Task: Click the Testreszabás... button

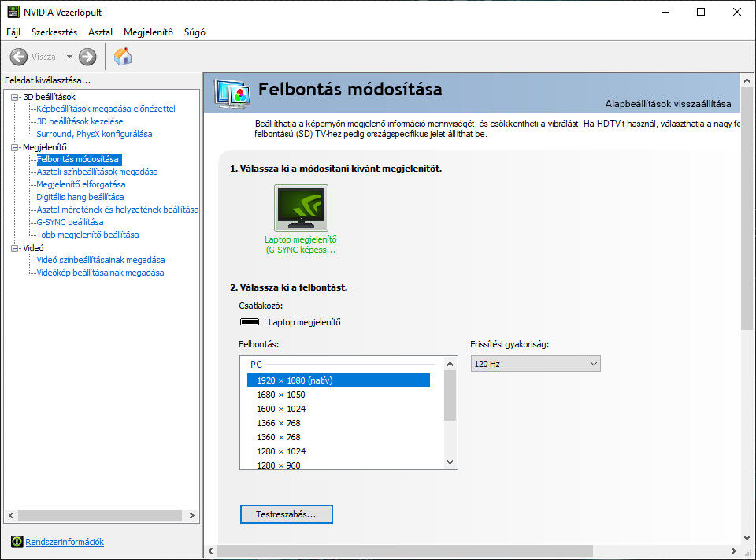Action: click(287, 514)
